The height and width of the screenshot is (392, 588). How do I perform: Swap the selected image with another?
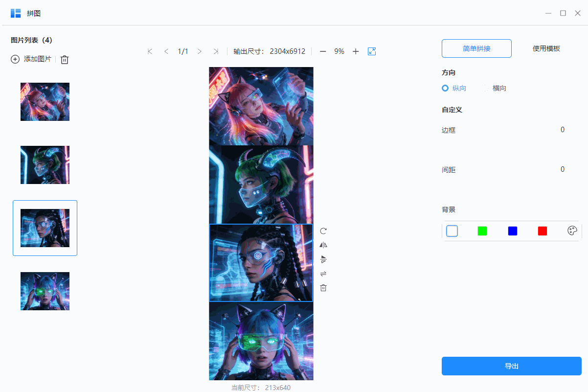(x=323, y=274)
